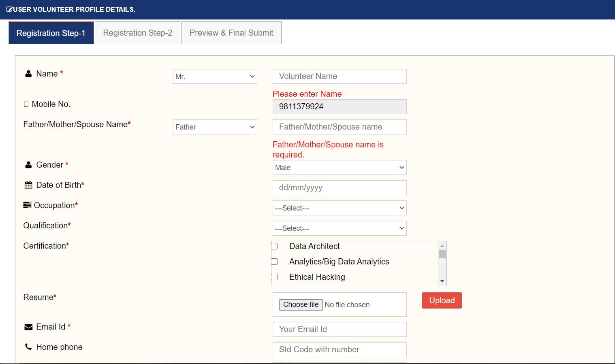
Task: Click the envelope icon beside Email Id
Action: click(28, 327)
